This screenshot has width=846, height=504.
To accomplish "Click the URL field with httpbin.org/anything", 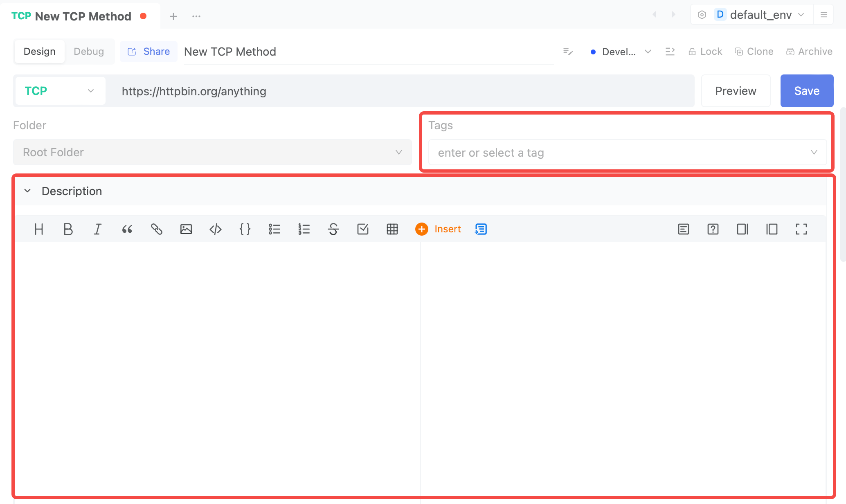I will point(401,91).
